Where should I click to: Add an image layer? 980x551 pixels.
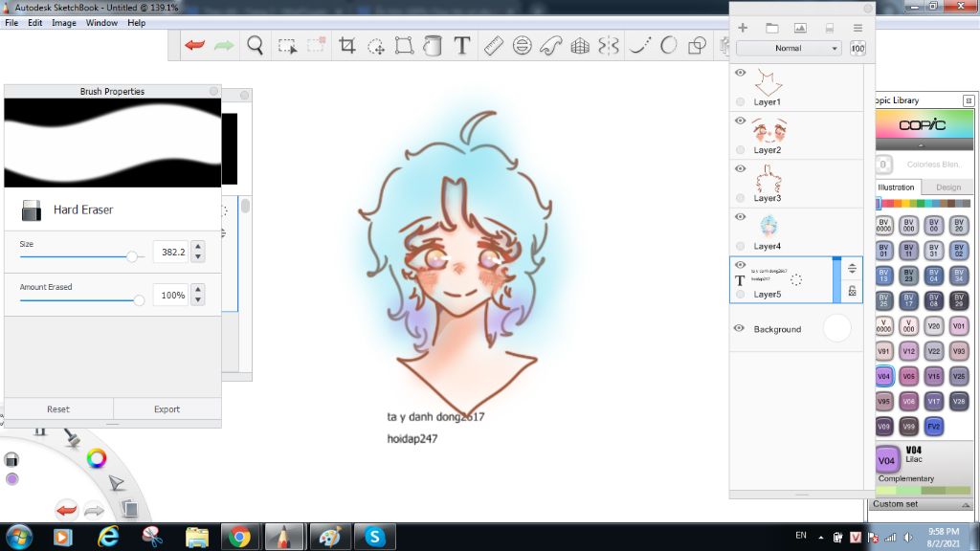(x=800, y=28)
